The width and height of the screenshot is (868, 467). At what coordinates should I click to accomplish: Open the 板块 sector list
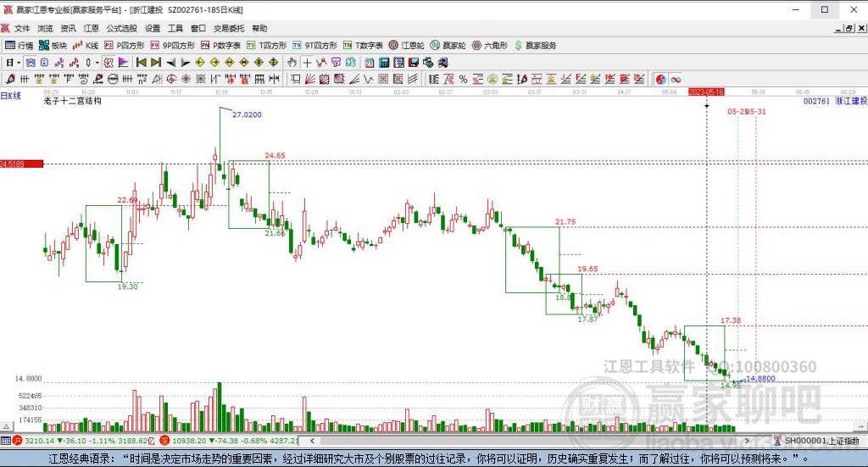click(x=53, y=45)
